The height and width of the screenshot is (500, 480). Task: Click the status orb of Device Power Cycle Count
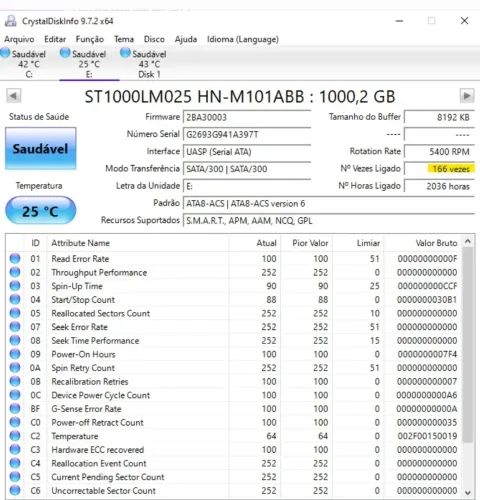tap(15, 395)
